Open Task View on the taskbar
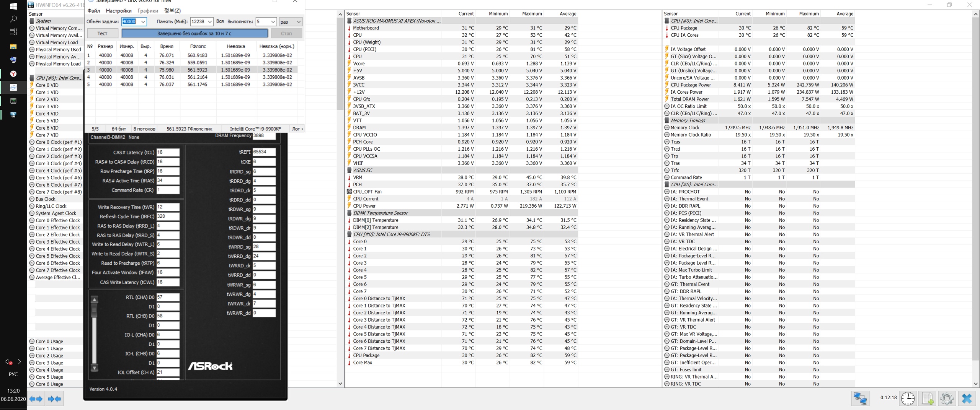Viewport: 980px width, 410px height. click(13, 32)
